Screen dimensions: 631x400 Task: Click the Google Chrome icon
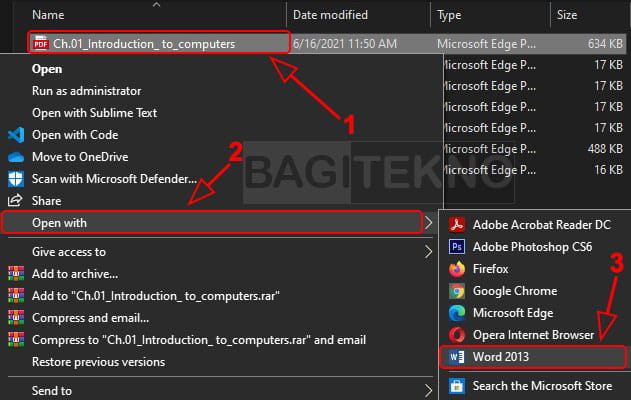[x=457, y=291]
